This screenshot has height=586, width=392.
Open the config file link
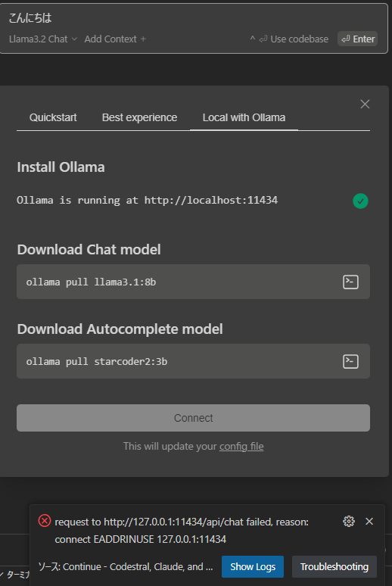(x=241, y=446)
